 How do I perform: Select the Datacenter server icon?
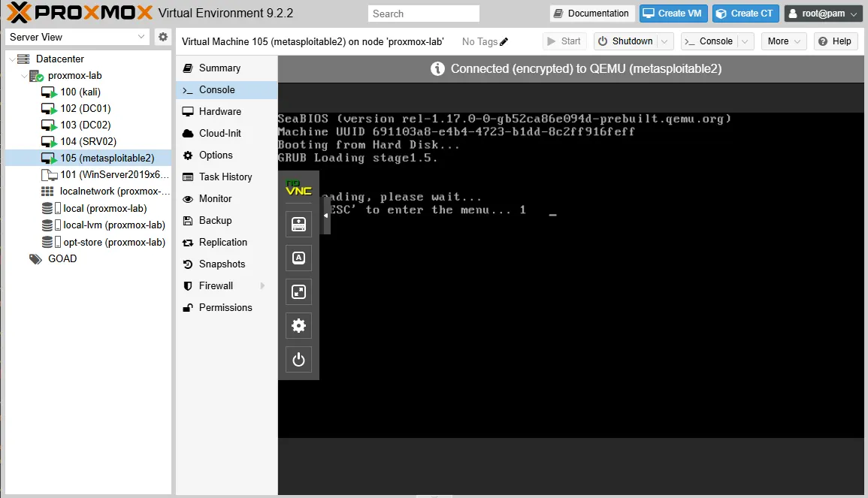coord(23,59)
